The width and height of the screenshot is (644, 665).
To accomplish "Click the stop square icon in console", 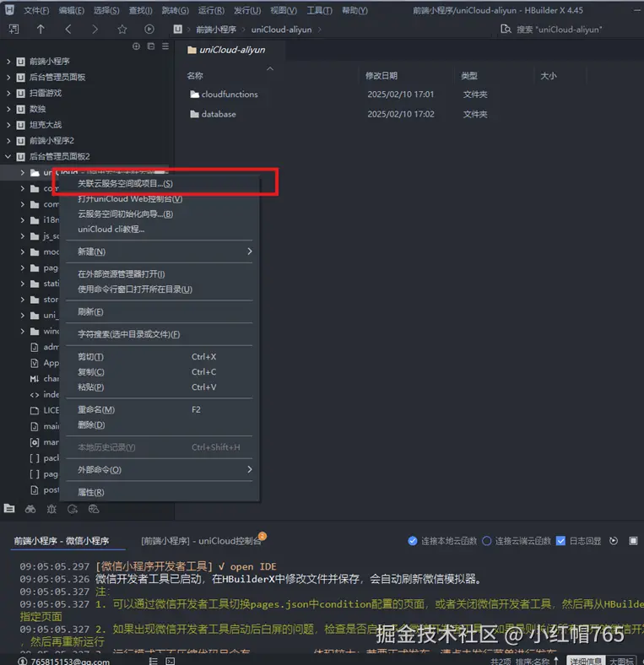I will point(633,541).
